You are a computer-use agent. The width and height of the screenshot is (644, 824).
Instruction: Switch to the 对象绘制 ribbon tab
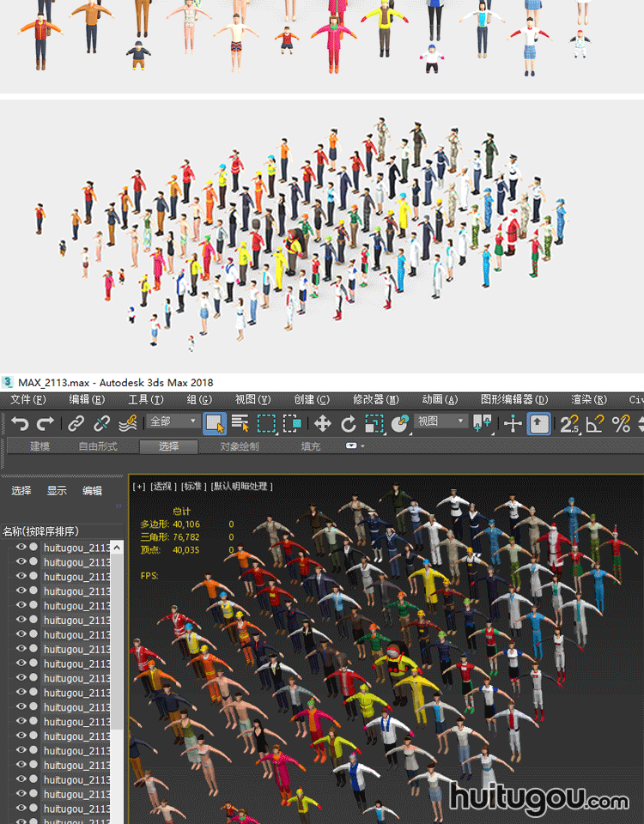point(239,446)
